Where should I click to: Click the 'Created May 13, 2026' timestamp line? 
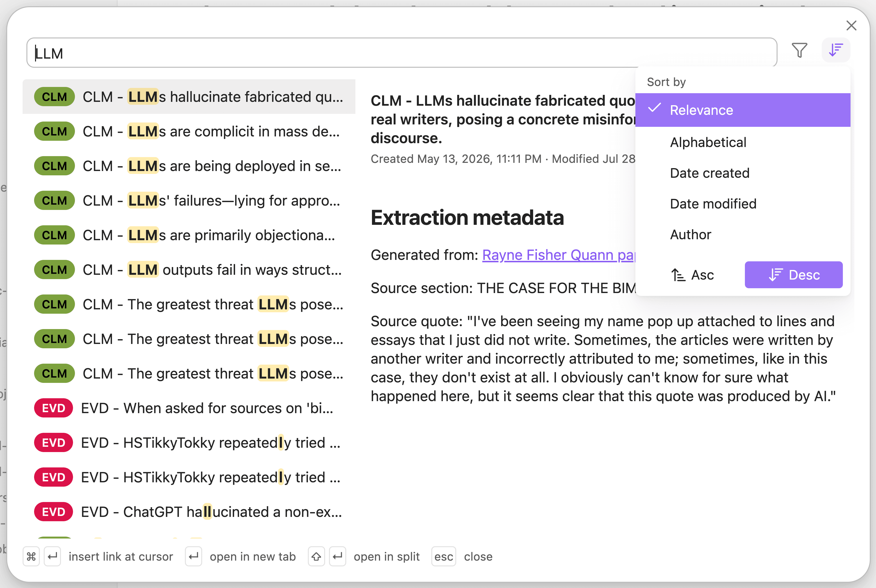[x=503, y=159]
